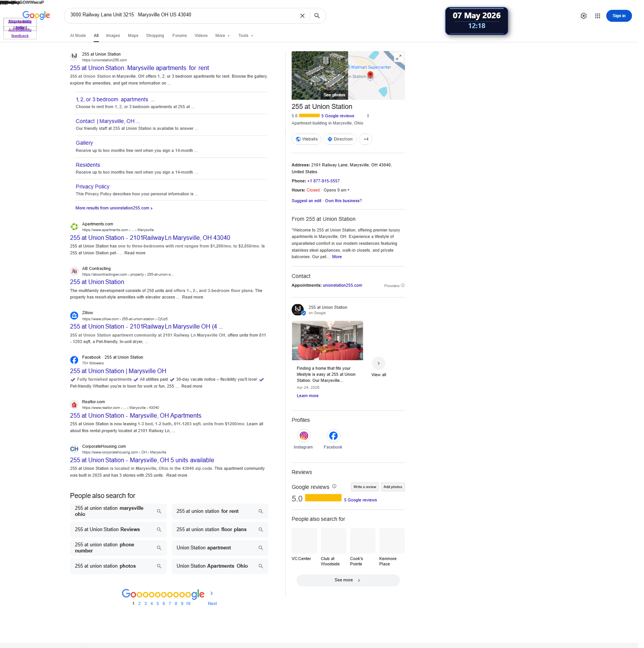
Task: Switch to AI Mode tab
Action: [78, 36]
